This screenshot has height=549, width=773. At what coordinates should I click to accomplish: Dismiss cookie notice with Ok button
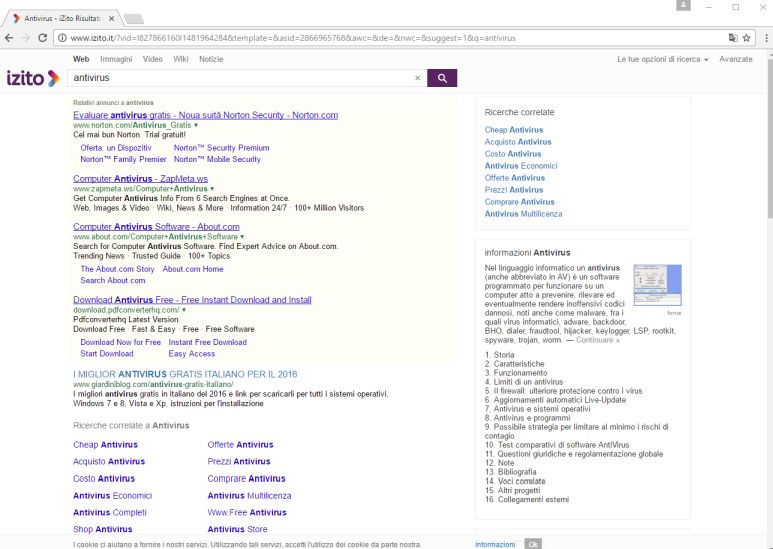532,544
